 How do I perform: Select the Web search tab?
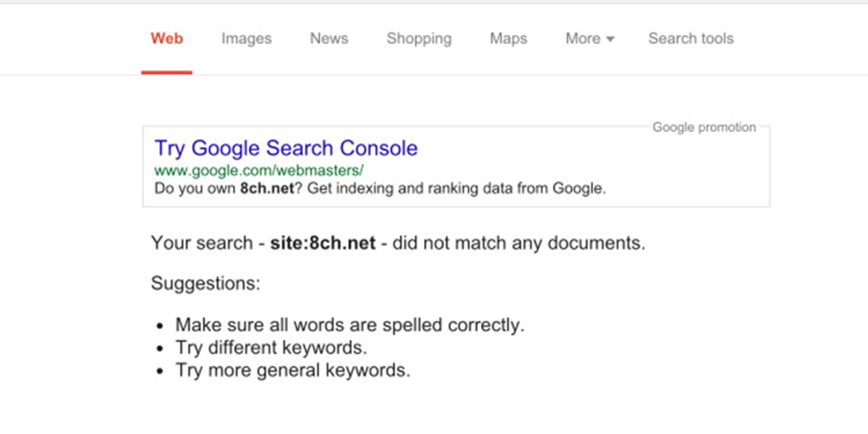(167, 39)
